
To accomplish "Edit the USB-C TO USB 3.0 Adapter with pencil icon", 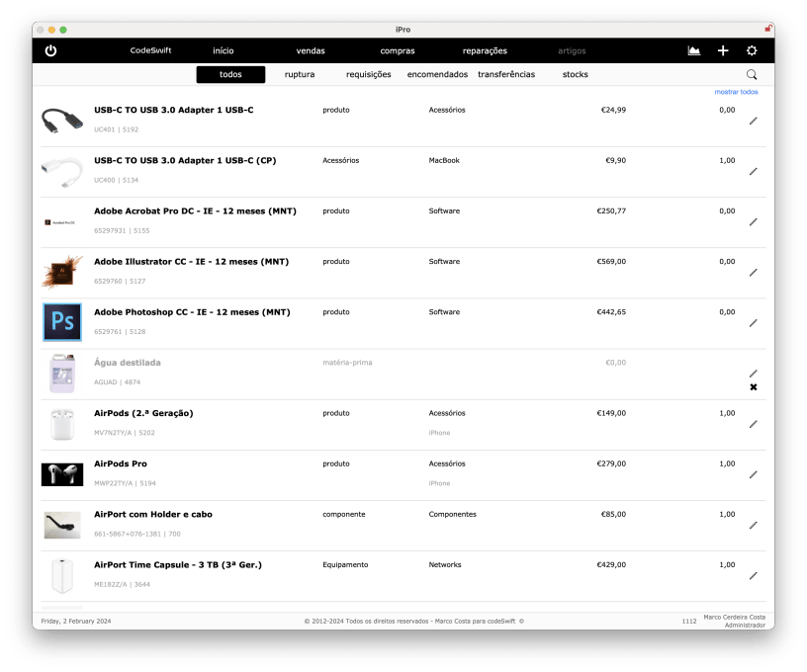I will click(x=754, y=120).
